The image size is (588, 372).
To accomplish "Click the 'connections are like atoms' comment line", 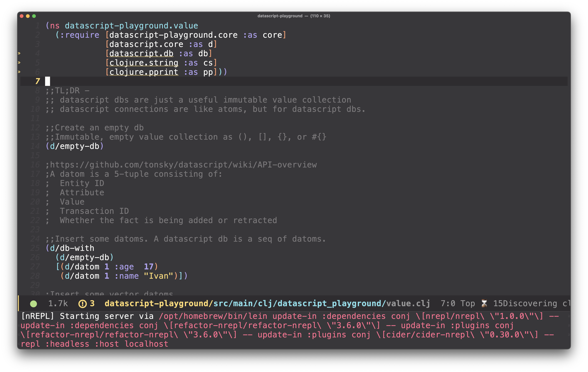I will tap(205, 109).
